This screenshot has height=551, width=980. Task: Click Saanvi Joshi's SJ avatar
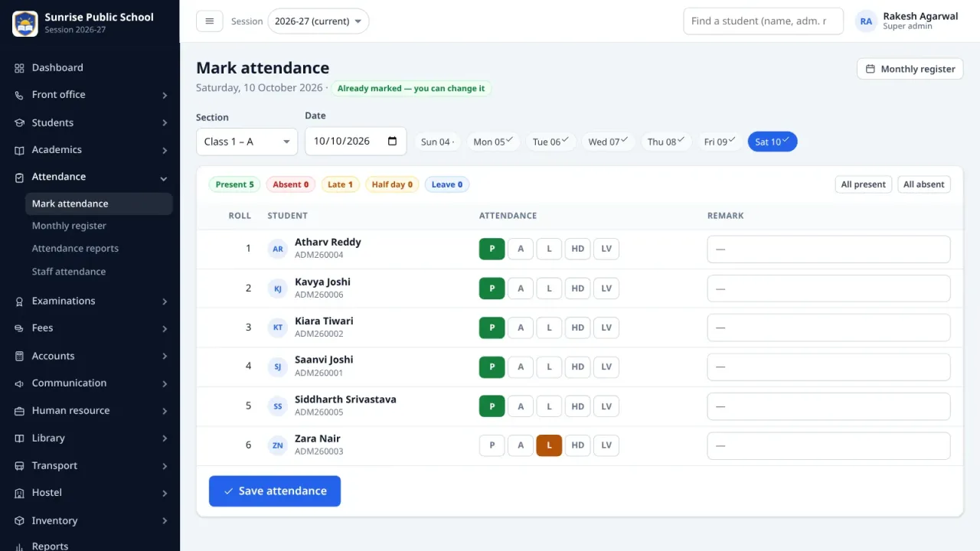pyautogui.click(x=278, y=367)
